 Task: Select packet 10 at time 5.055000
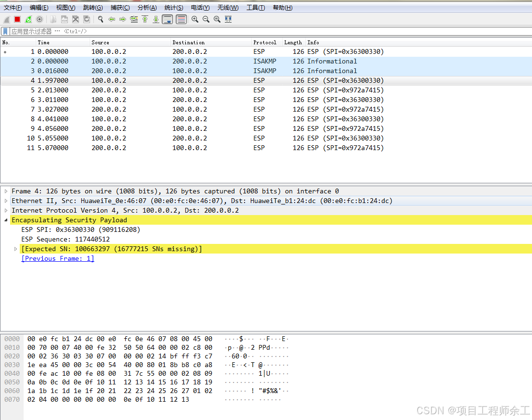click(x=266, y=138)
